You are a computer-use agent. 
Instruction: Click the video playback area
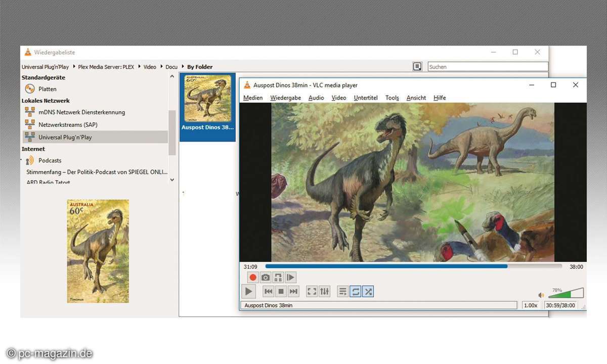(413, 182)
